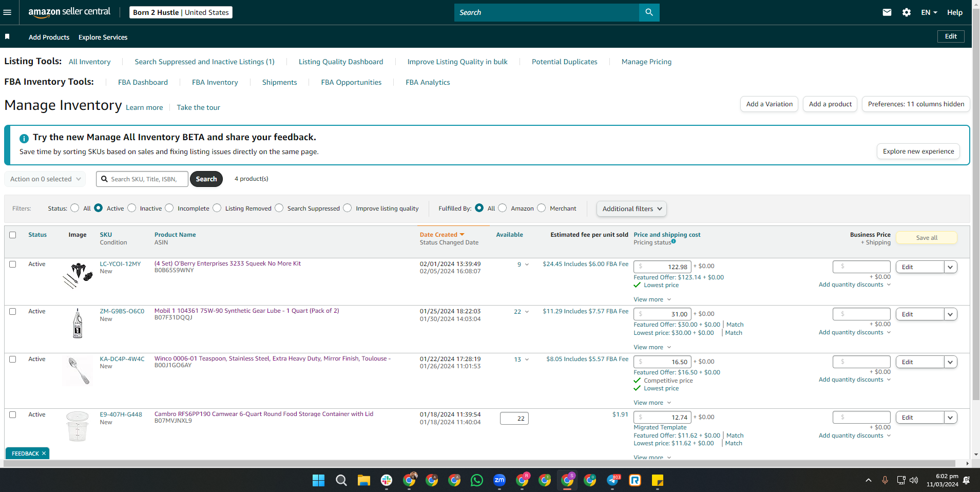This screenshot has width=980, height=492.
Task: Sort by the Date Created column
Action: [x=441, y=235]
